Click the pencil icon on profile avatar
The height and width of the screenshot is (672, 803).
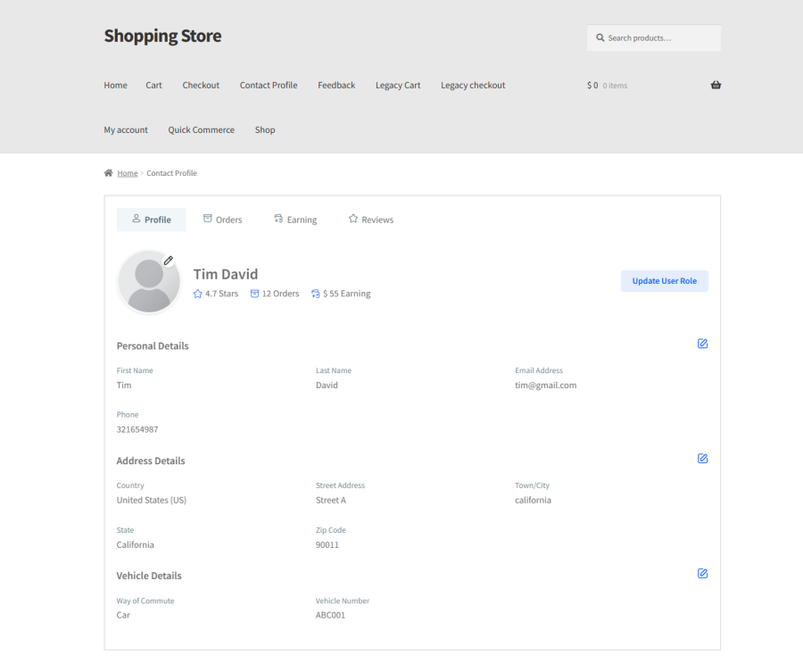pyautogui.click(x=169, y=261)
